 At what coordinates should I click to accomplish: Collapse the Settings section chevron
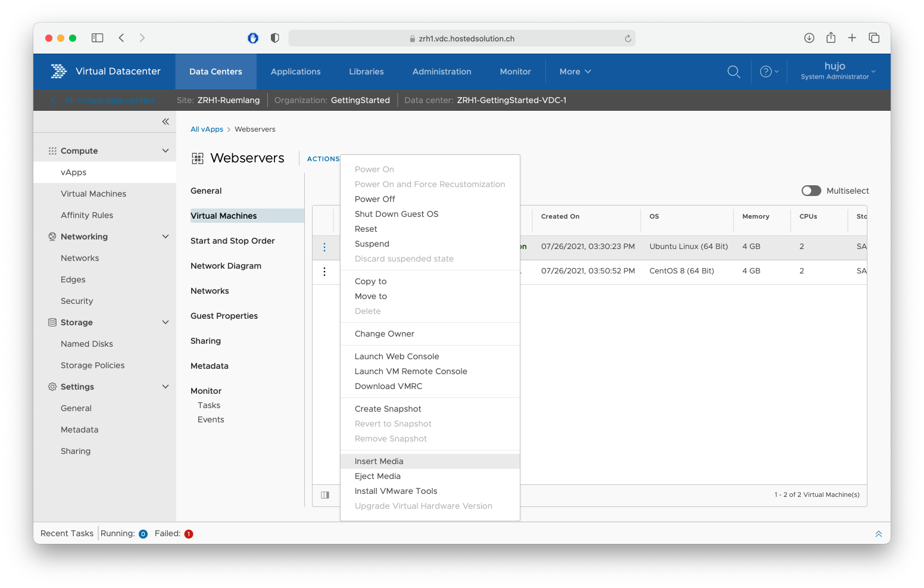click(166, 387)
